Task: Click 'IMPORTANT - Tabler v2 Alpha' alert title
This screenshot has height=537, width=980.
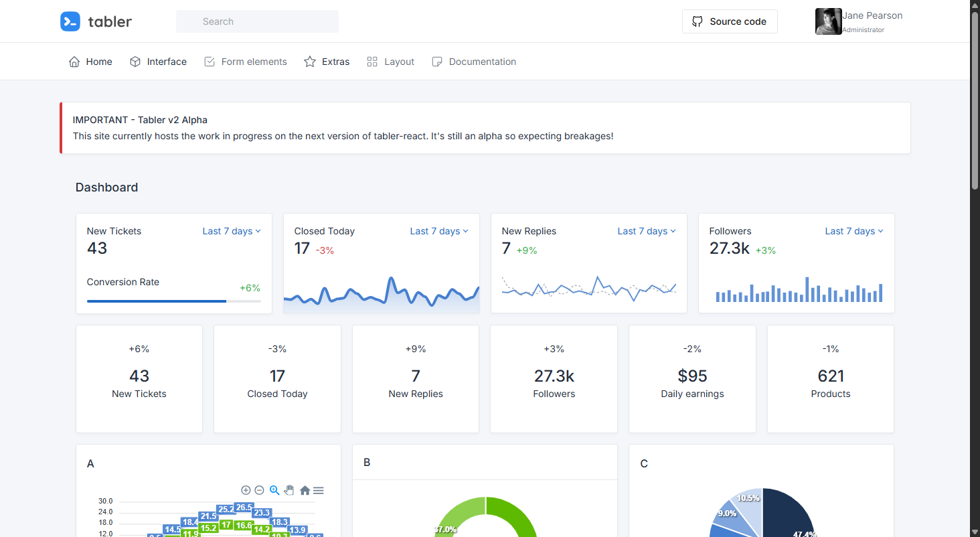Action: tap(140, 120)
